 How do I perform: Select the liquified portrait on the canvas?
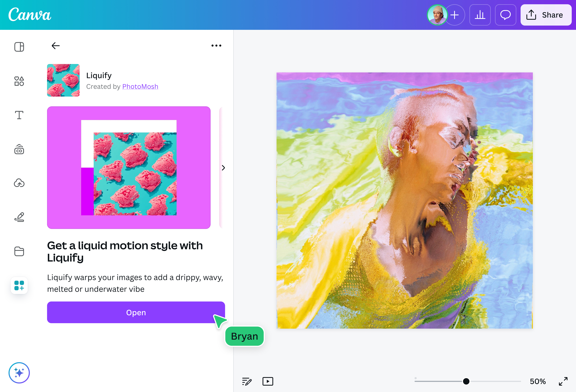pos(404,200)
